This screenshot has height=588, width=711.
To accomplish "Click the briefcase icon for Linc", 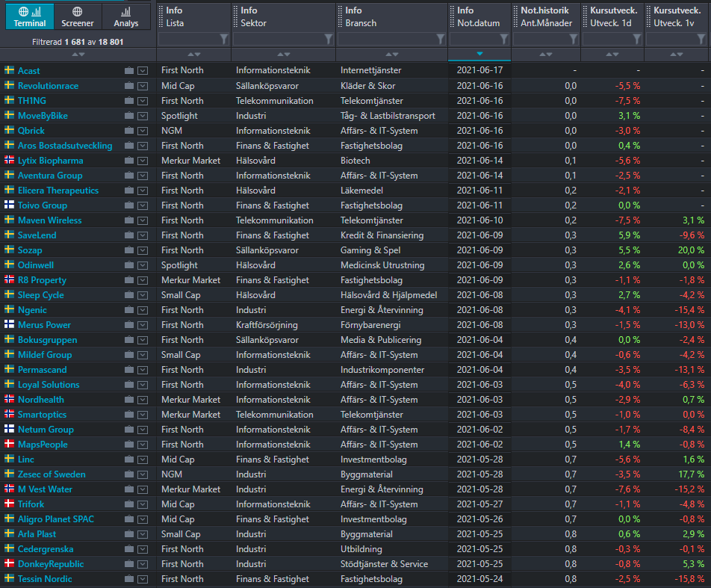I will click(129, 459).
